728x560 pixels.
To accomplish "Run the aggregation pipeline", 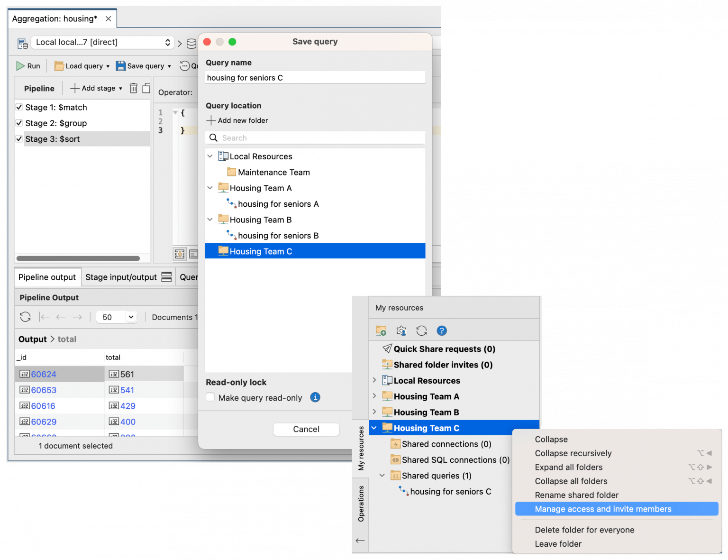I will [x=28, y=66].
